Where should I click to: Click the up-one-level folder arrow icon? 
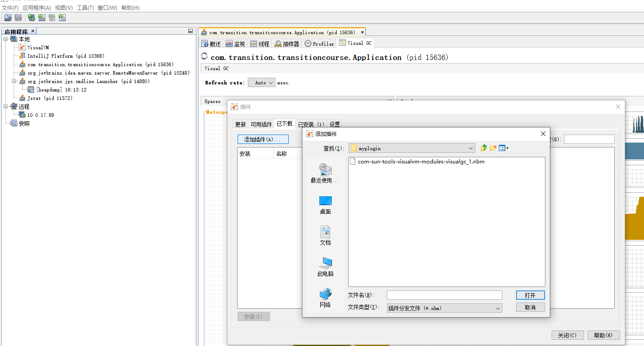click(x=484, y=147)
